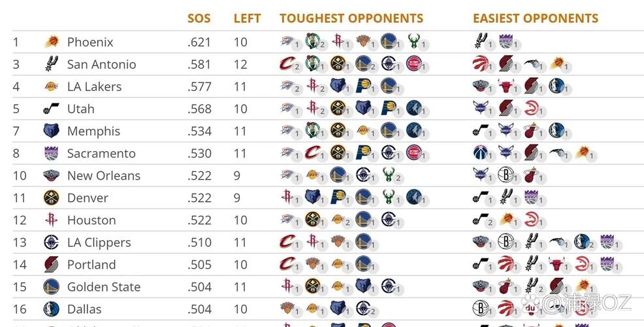644x327 pixels.
Task: Click the Pelicans logo beside New Orleans
Action: click(x=51, y=175)
